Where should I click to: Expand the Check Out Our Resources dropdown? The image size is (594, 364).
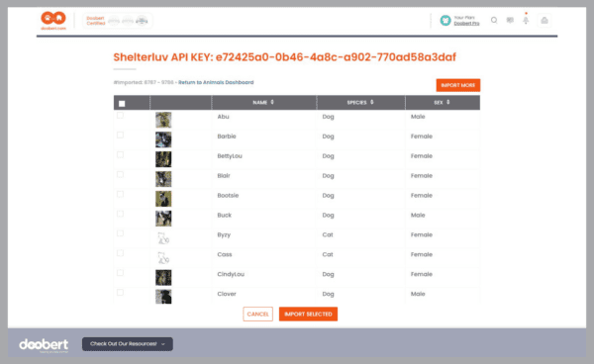pyautogui.click(x=128, y=344)
